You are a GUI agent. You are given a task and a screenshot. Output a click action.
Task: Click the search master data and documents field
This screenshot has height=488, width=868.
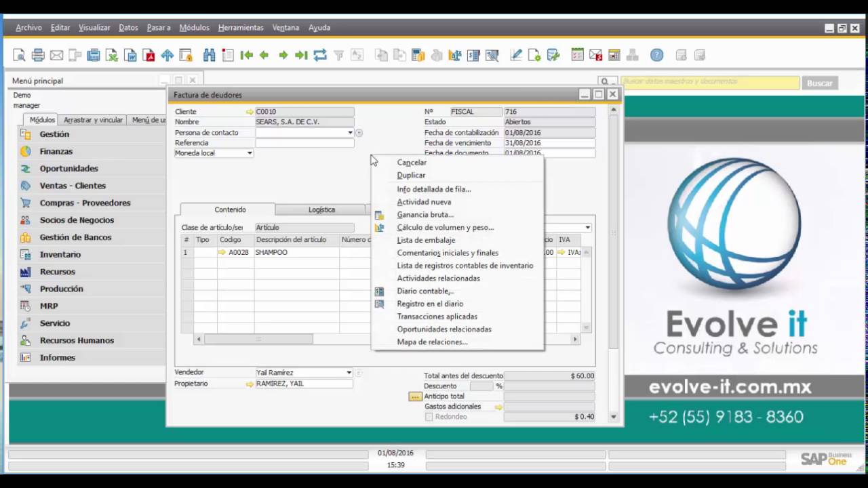[x=710, y=83]
